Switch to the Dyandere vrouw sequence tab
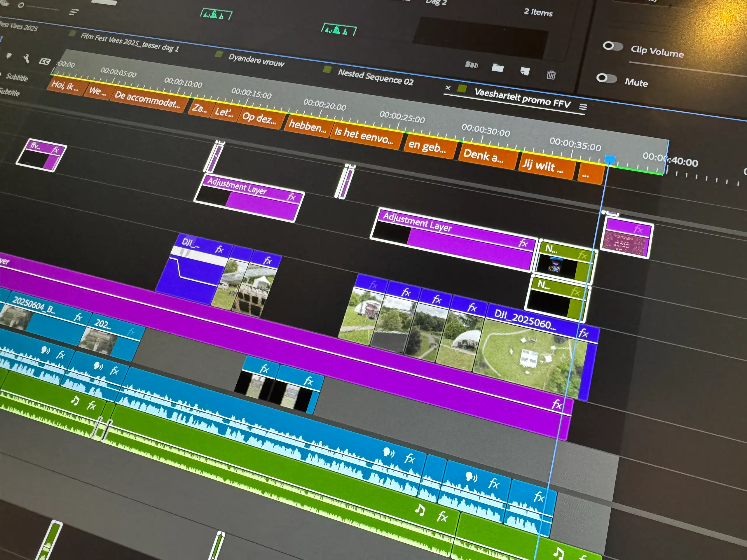The height and width of the screenshot is (560, 747). click(256, 60)
